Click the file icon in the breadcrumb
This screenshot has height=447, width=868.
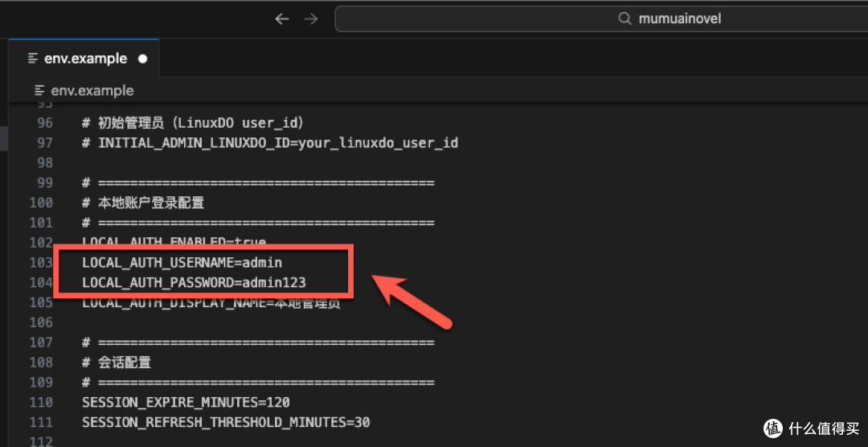[x=39, y=90]
